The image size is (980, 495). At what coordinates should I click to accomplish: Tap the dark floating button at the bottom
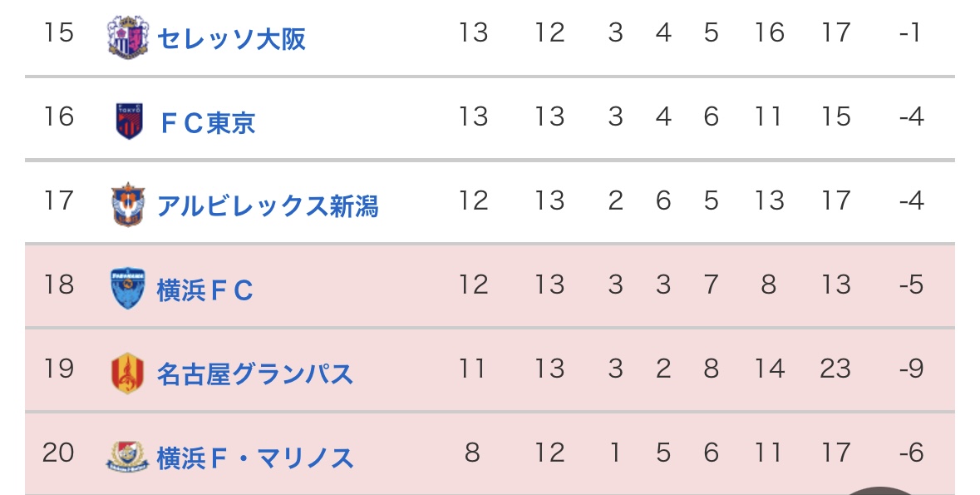[x=879, y=490]
